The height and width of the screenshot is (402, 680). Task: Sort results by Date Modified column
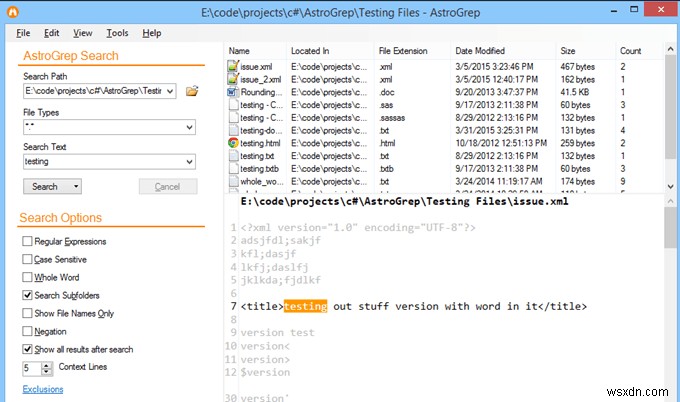pyautogui.click(x=503, y=51)
